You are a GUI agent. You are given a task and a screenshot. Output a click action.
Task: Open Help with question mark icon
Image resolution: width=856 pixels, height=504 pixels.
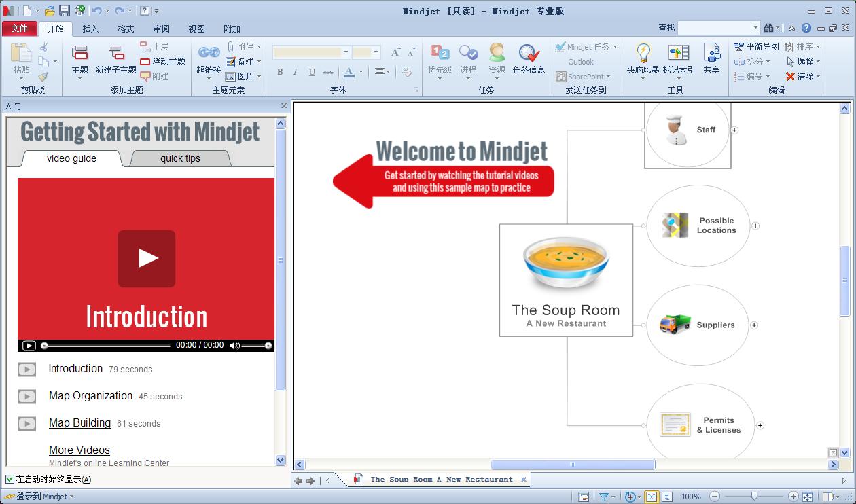click(806, 28)
